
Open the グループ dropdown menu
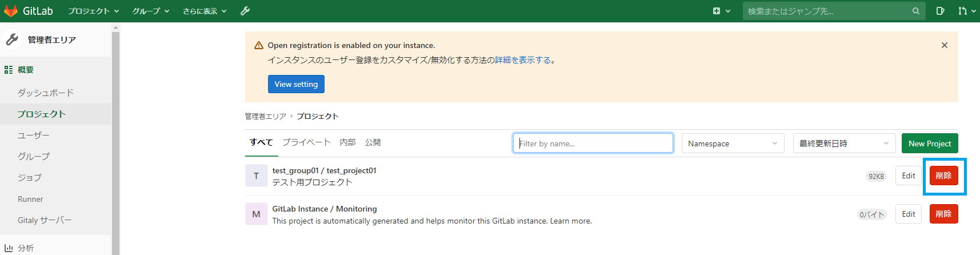[151, 11]
